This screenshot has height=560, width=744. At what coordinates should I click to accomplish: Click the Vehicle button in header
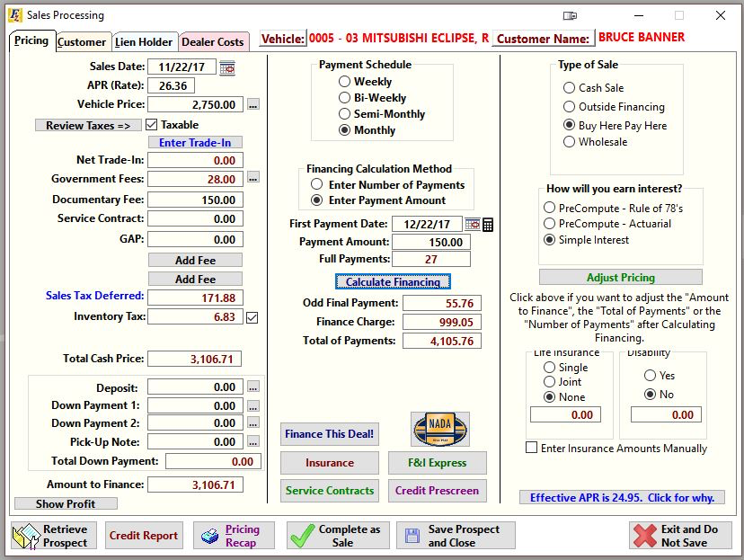click(283, 39)
